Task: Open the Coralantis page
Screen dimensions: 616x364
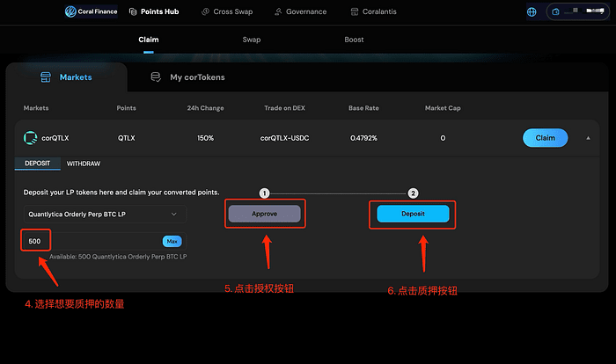Action: [x=373, y=11]
